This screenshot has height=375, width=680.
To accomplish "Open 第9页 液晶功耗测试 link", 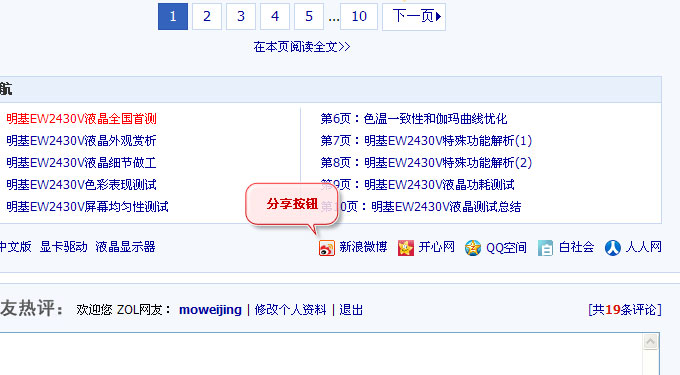I will click(x=417, y=185).
